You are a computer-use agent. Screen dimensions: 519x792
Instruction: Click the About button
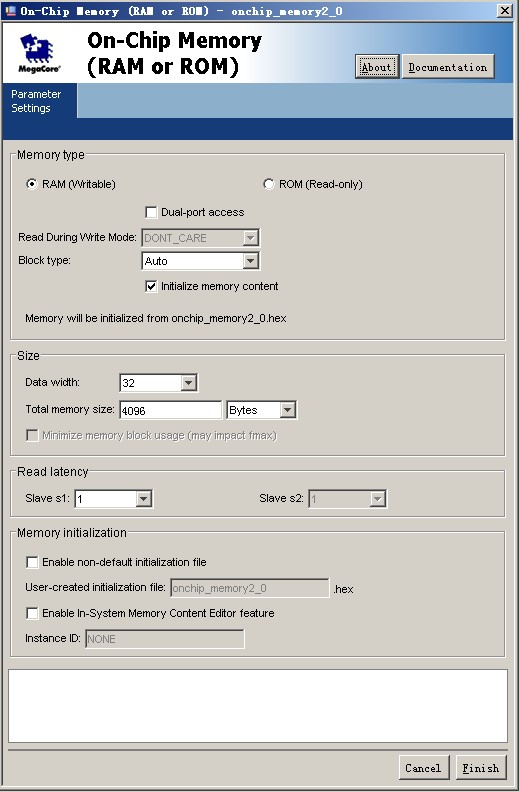(x=377, y=67)
